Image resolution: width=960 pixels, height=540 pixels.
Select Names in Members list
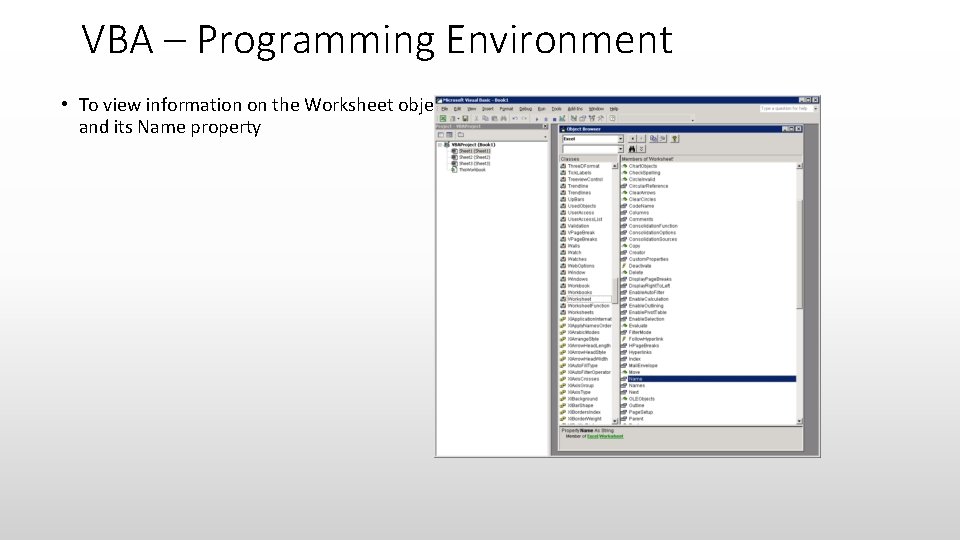coord(636,386)
